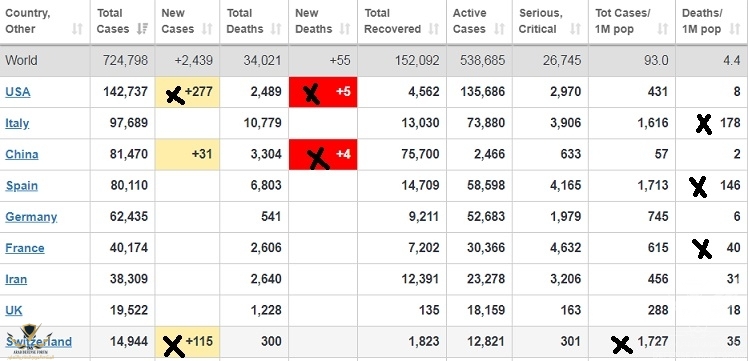This screenshot has height=361, width=748.
Task: Open the France link
Action: (x=25, y=248)
